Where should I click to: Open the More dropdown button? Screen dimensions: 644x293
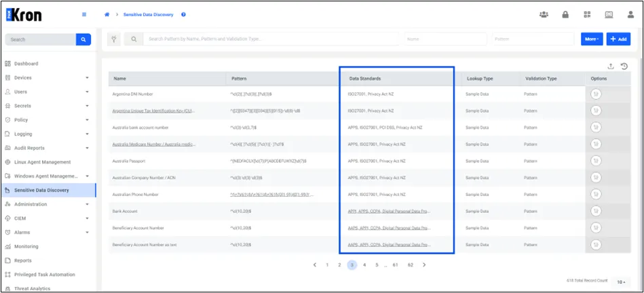click(592, 39)
